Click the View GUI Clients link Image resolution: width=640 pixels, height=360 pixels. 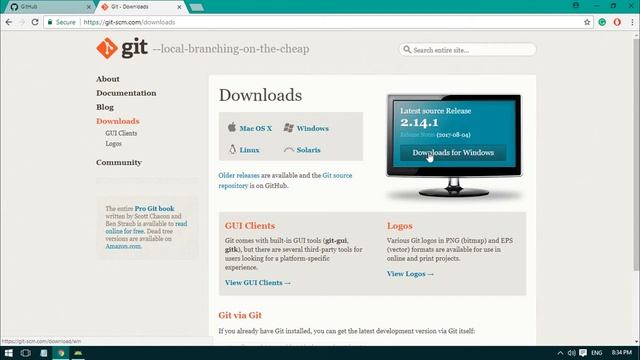[x=258, y=282]
